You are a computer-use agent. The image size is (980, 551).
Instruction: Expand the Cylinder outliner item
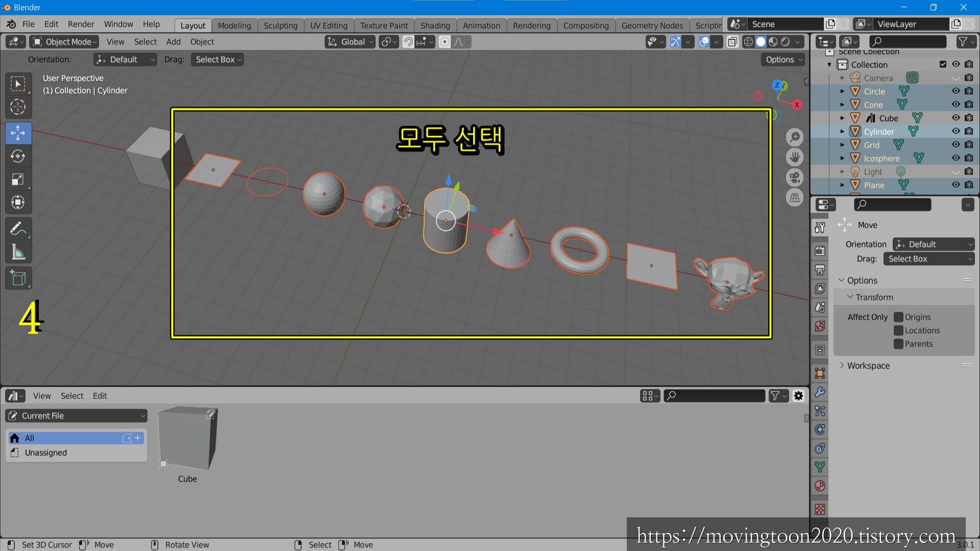coord(842,132)
